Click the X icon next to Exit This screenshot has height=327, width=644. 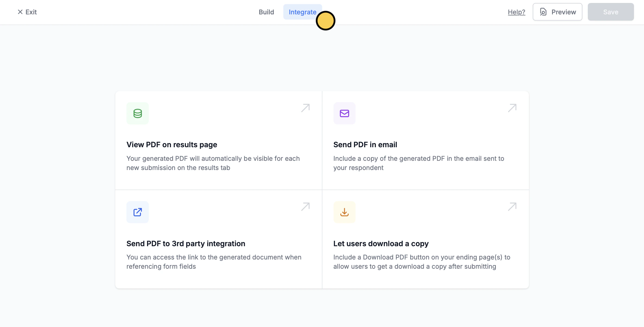[x=20, y=12]
